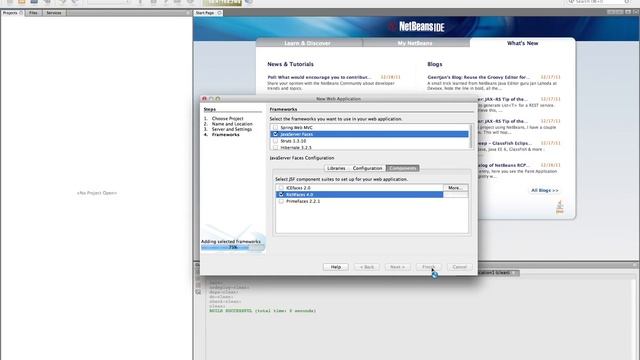The width and height of the screenshot is (640, 360).
Task: Open the Libraries tab in JSF configuration
Action: (336, 168)
